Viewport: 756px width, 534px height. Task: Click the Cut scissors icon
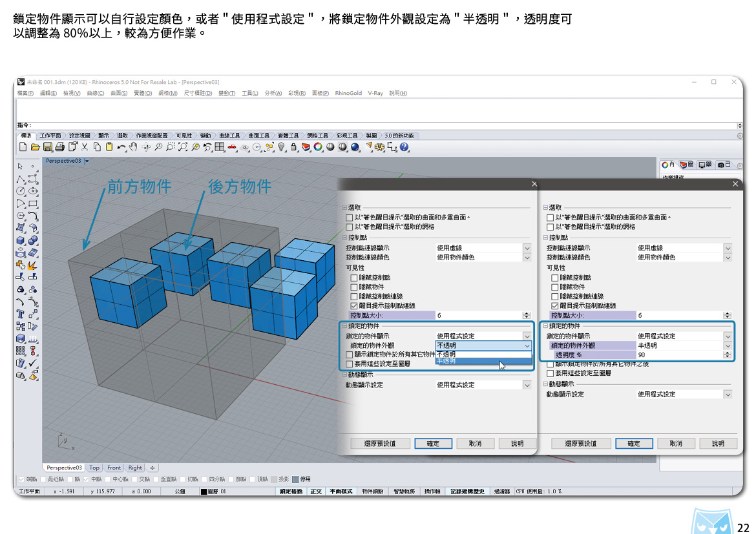click(x=85, y=147)
